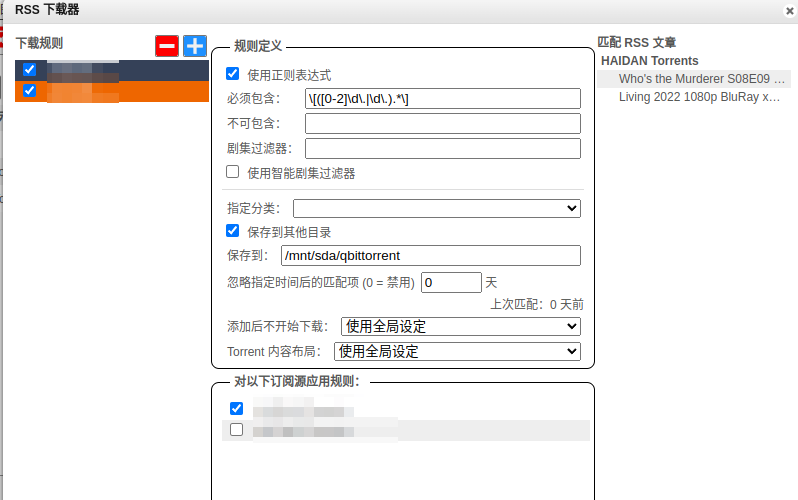798x500 pixels.
Task: Click the ignore days number field
Action: tap(451, 283)
